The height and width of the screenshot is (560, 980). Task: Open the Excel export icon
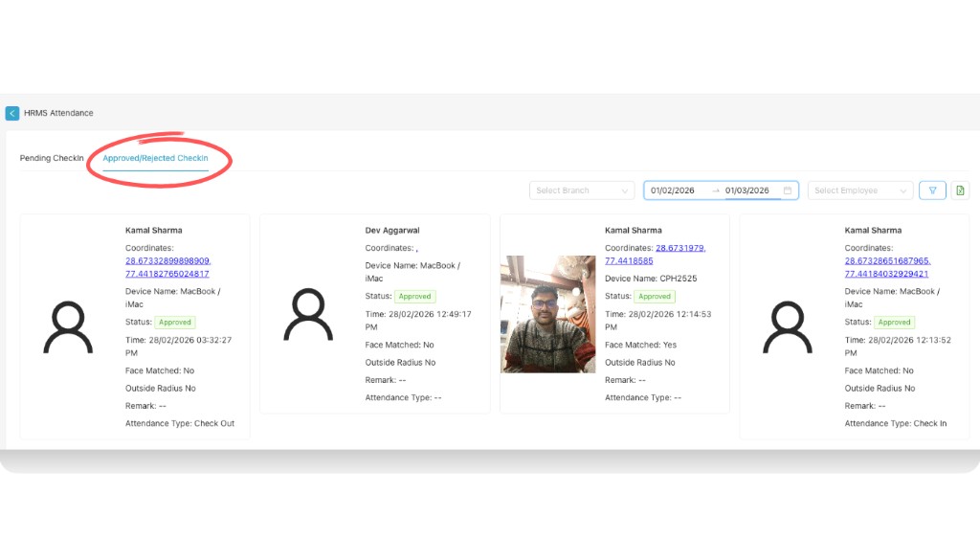(960, 190)
